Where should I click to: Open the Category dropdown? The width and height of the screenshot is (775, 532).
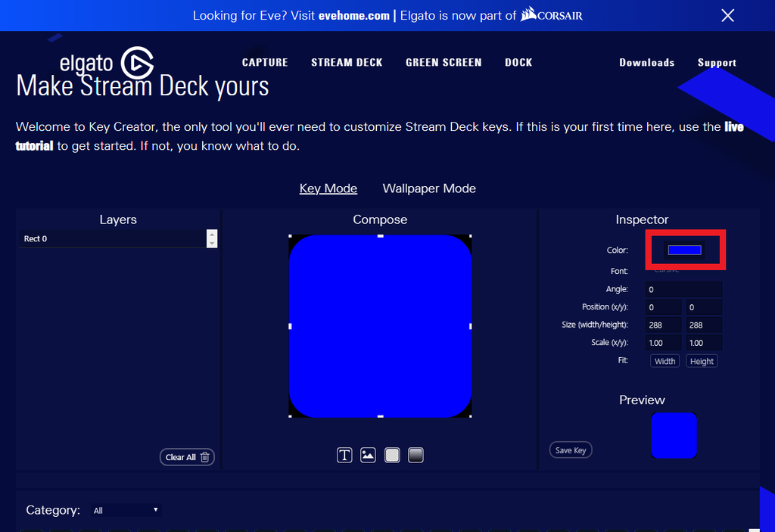pos(126,510)
